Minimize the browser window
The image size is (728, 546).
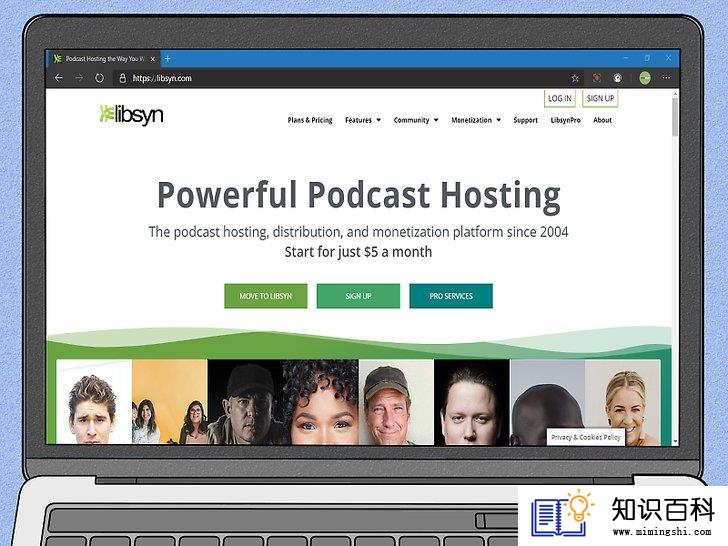[626, 58]
